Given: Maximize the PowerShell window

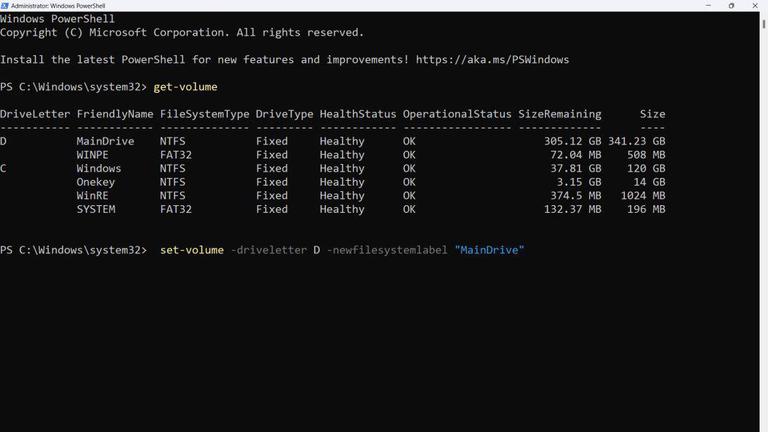Looking at the screenshot, I should 731,5.
